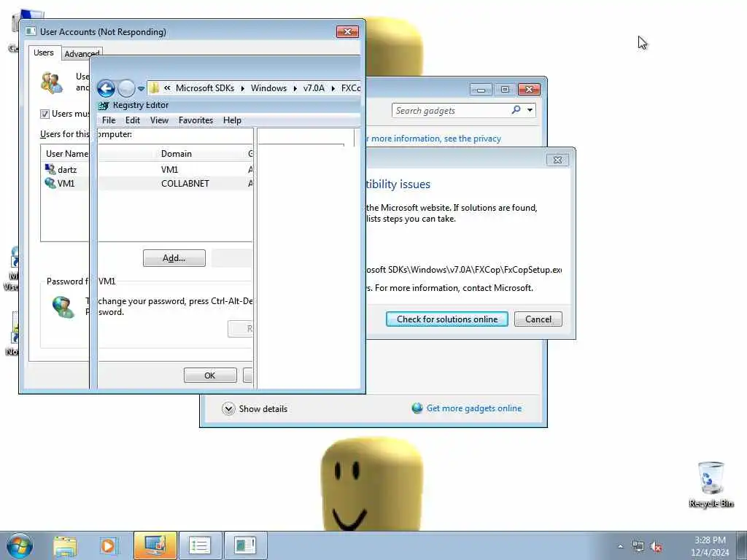Open the Windows Start menu
747x560 pixels.
20,545
